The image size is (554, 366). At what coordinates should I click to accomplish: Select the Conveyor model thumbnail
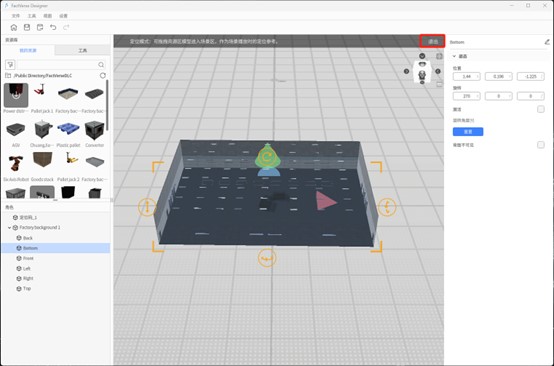[95, 130]
